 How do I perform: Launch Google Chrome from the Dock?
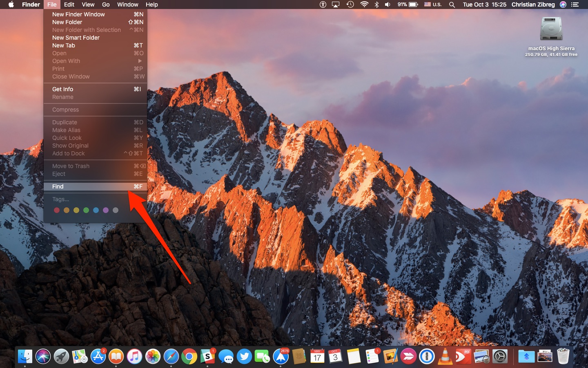click(189, 357)
